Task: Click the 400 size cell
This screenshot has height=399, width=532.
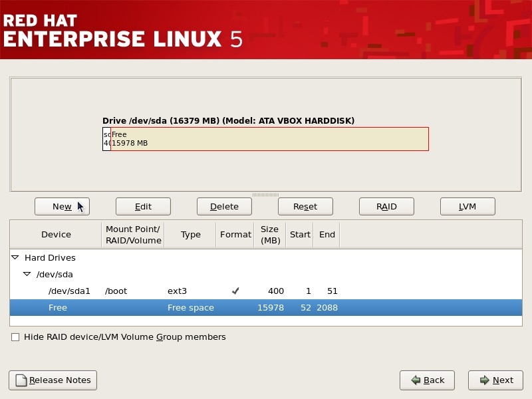Action: pos(276,291)
